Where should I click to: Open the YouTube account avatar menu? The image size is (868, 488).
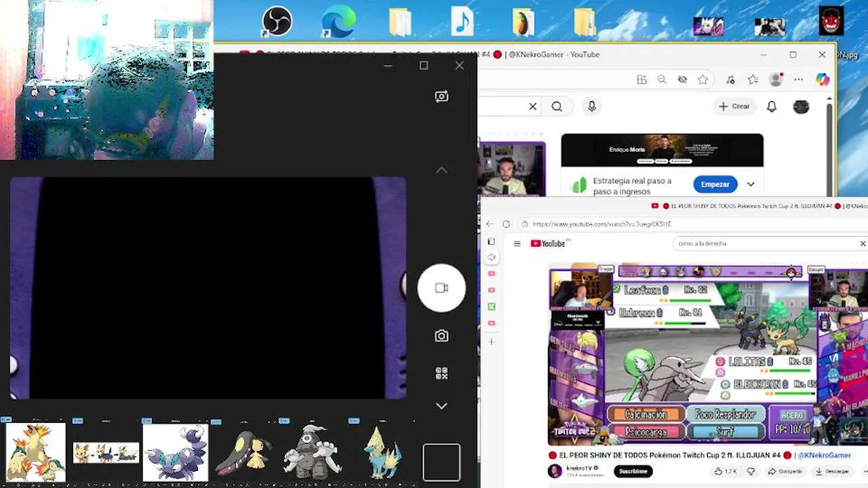coord(801,107)
